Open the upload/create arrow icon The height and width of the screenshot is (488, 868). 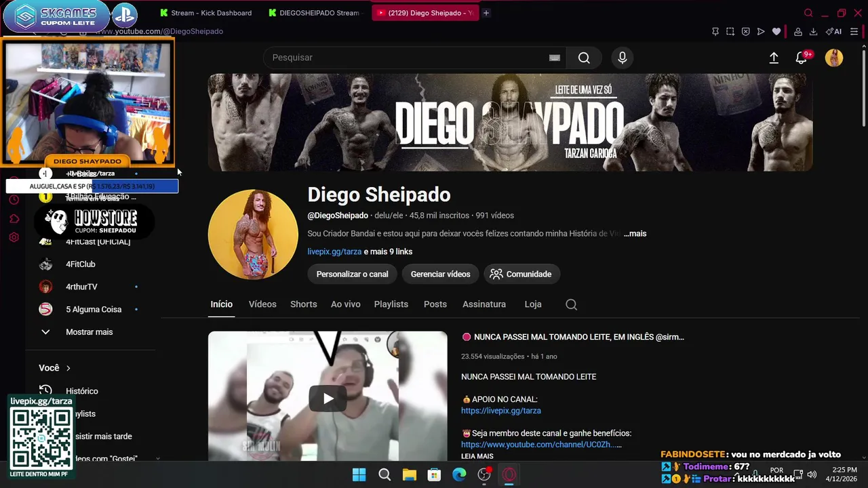(x=774, y=58)
